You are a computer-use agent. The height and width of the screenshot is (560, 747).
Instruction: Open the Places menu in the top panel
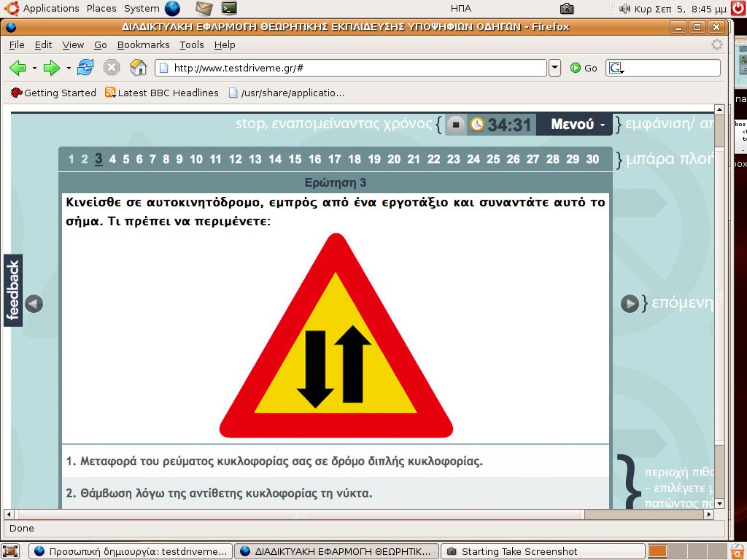(101, 9)
